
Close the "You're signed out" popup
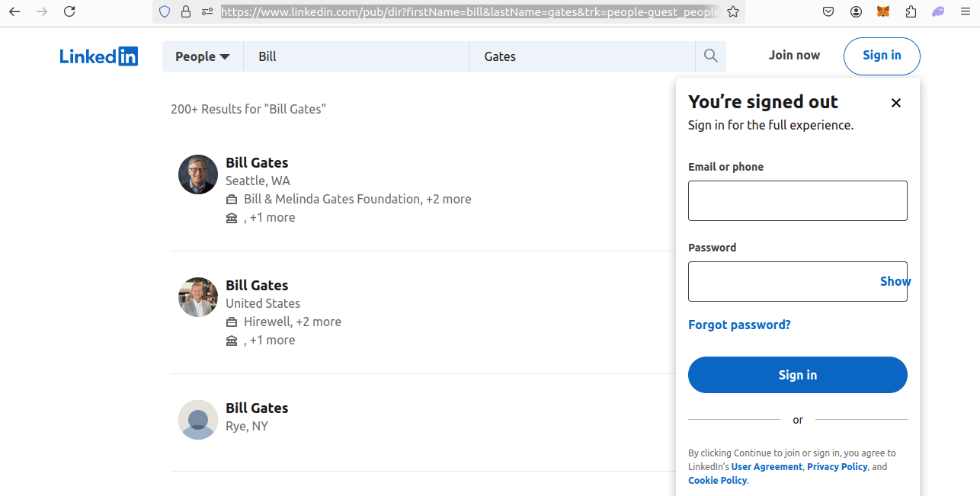tap(896, 103)
